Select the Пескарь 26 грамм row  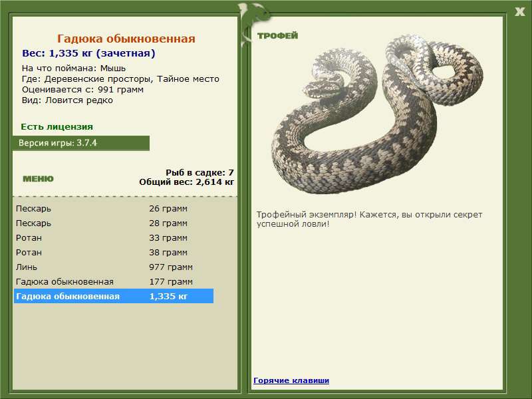coord(114,208)
